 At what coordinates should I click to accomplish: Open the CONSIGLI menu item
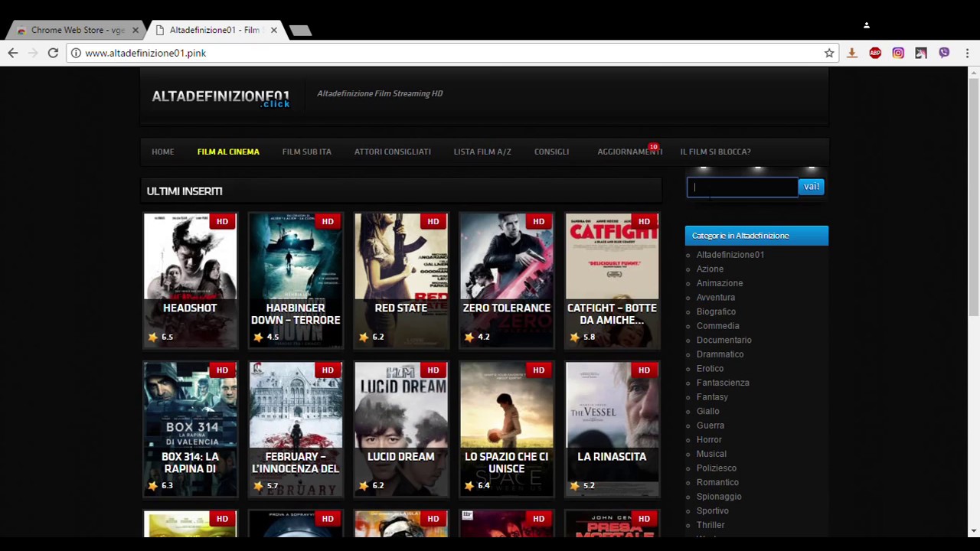click(x=551, y=152)
